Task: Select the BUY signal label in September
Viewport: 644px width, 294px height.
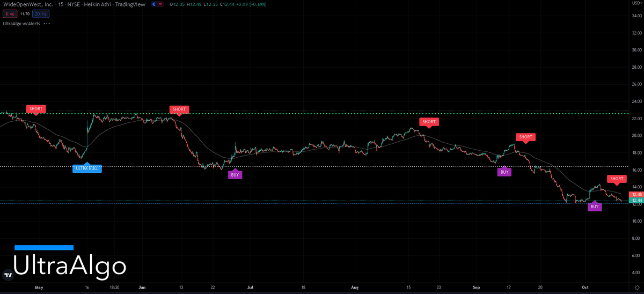Action: (504, 172)
